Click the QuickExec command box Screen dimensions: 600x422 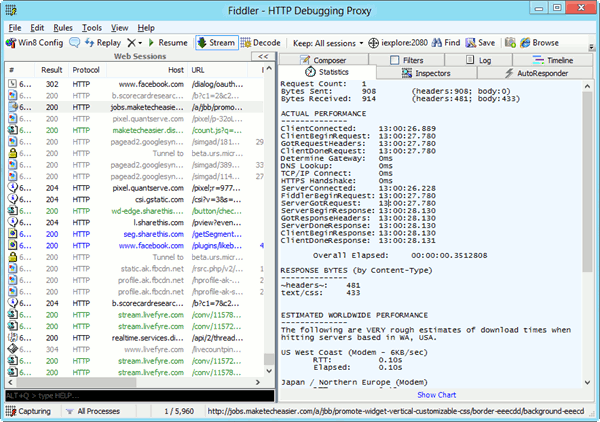tap(140, 396)
